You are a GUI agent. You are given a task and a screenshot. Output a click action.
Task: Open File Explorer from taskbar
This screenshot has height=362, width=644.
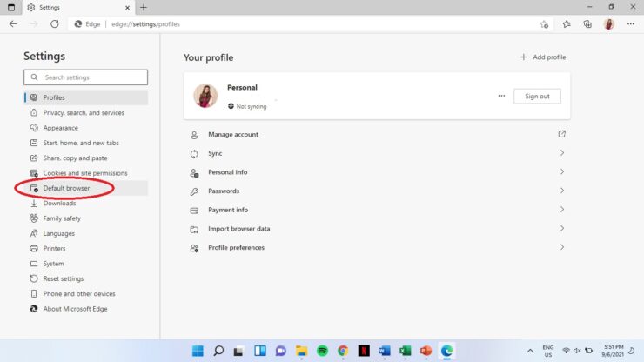point(301,351)
